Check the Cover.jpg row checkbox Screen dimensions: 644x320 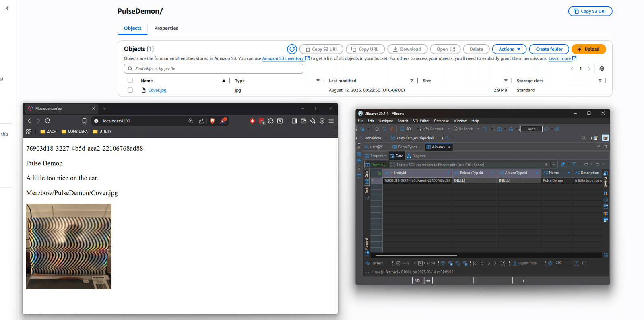point(130,90)
